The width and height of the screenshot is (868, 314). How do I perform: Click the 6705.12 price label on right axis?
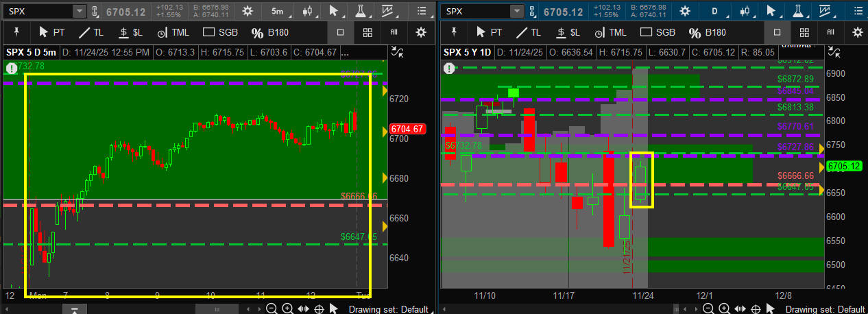(845, 166)
